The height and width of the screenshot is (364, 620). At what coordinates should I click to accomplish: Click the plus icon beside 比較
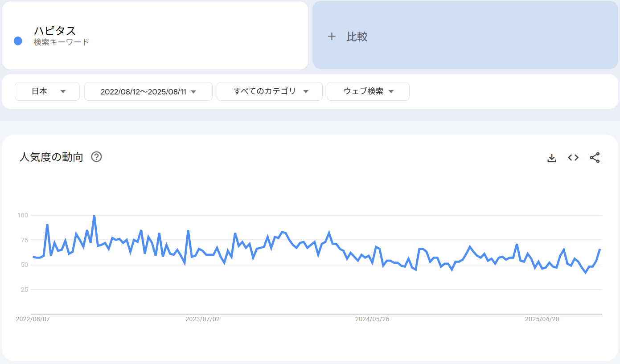tap(331, 37)
